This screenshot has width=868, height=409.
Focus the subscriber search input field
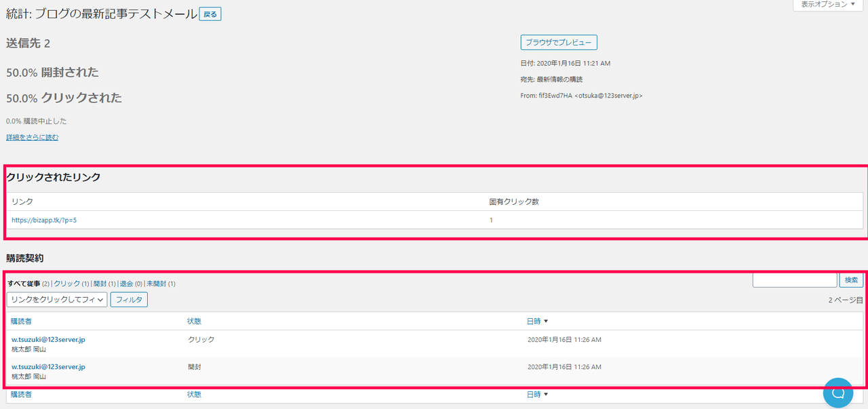(x=795, y=279)
